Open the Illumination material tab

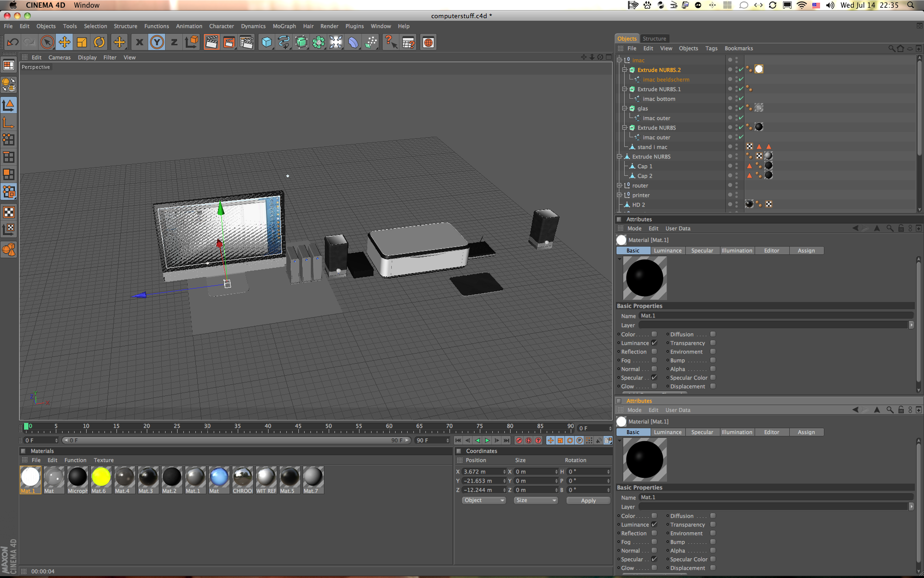[736, 250]
